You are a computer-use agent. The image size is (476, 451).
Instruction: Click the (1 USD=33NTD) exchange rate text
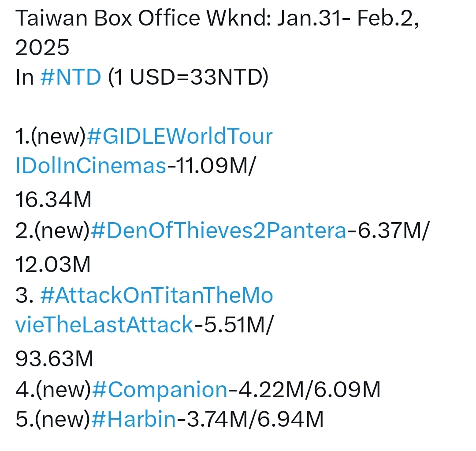tap(188, 77)
